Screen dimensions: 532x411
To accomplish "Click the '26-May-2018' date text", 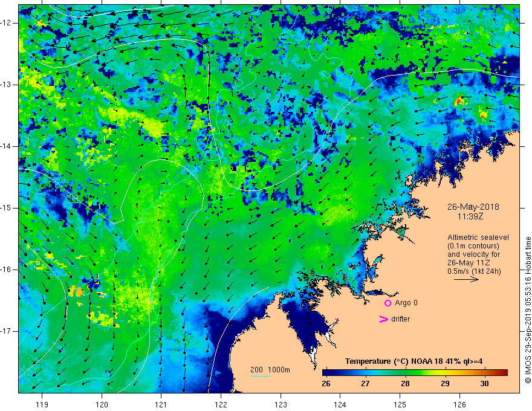I will 473,207.
